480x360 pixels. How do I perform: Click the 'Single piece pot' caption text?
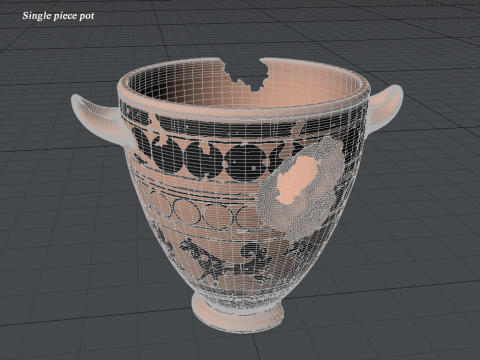(58, 16)
